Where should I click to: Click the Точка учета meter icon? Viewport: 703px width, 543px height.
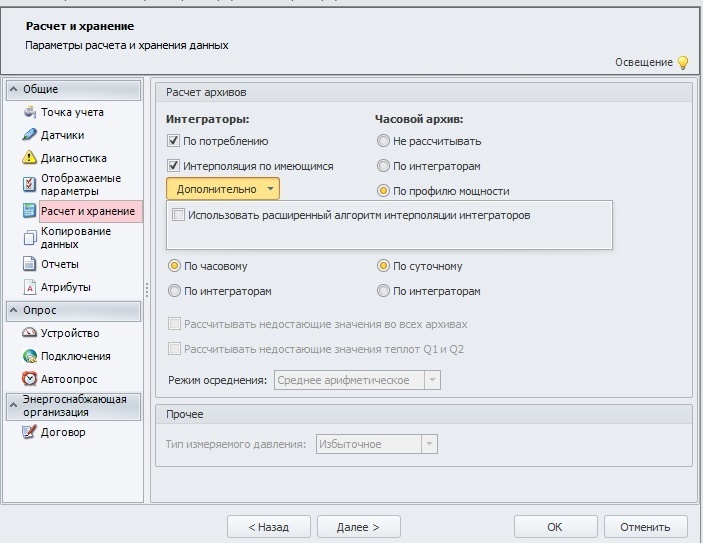point(30,112)
